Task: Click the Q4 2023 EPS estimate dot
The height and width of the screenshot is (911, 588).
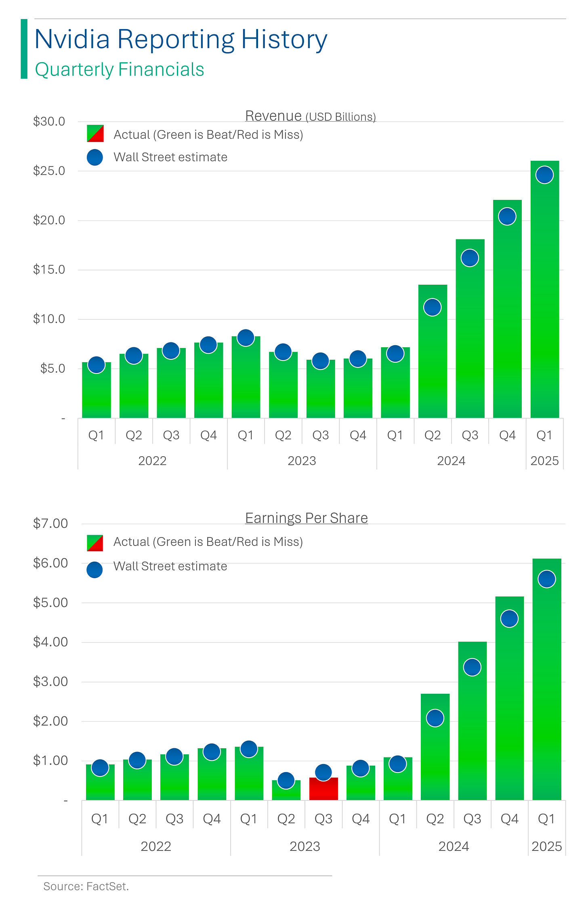Action: 361,768
